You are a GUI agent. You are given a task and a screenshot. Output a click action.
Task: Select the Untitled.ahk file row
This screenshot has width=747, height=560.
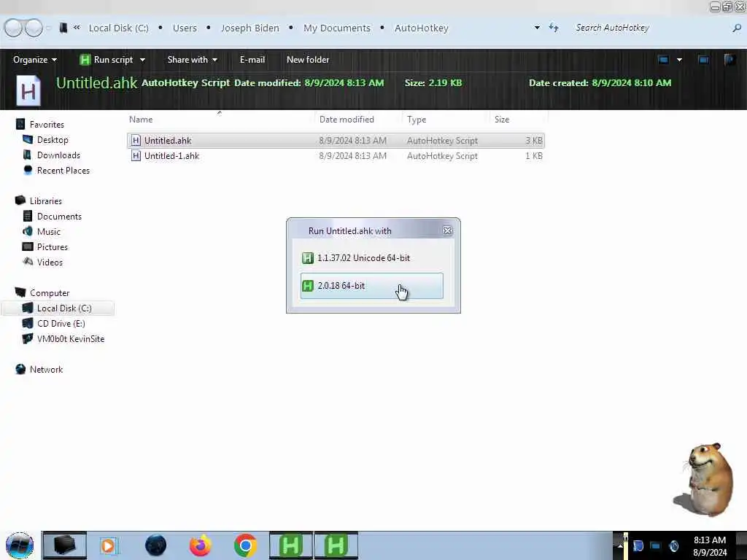coord(336,141)
